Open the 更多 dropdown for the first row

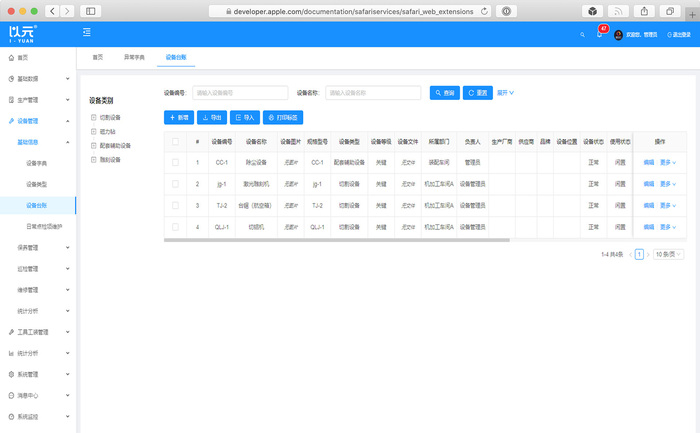coord(668,162)
